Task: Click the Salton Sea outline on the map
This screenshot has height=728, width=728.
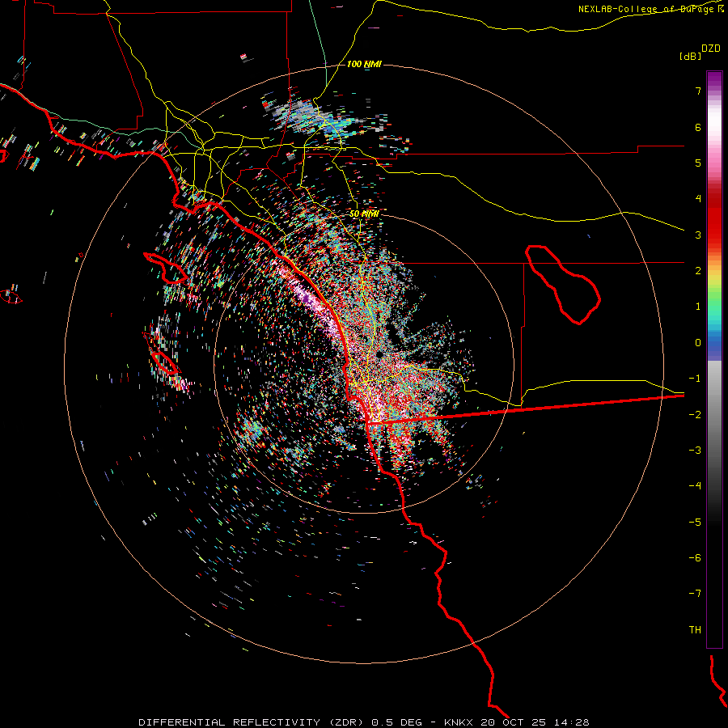Action: [563, 285]
